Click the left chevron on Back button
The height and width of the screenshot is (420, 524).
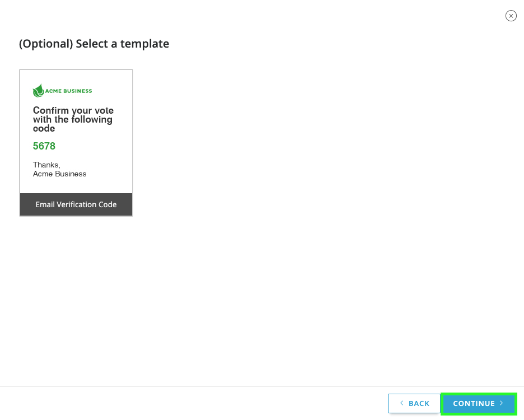tap(401, 403)
